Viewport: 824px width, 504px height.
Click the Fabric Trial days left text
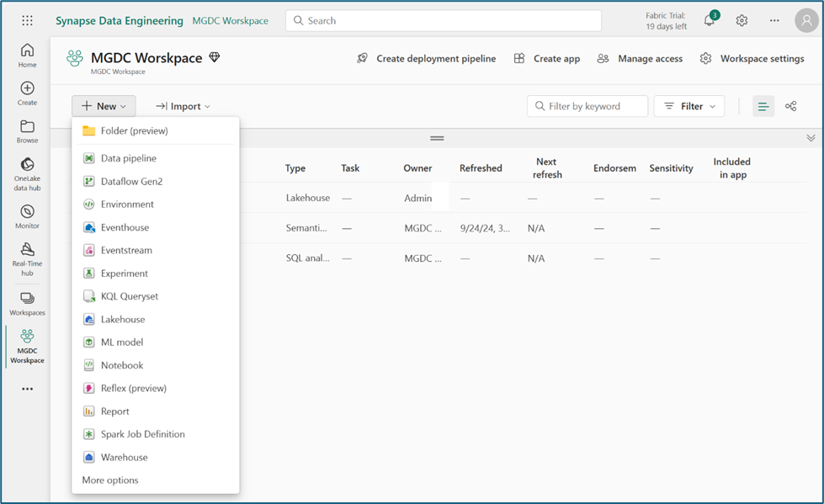[x=666, y=21]
